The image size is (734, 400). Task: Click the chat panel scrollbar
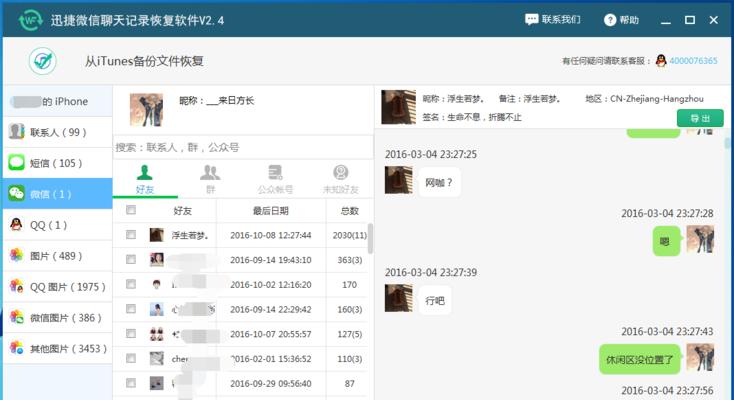coord(727,143)
